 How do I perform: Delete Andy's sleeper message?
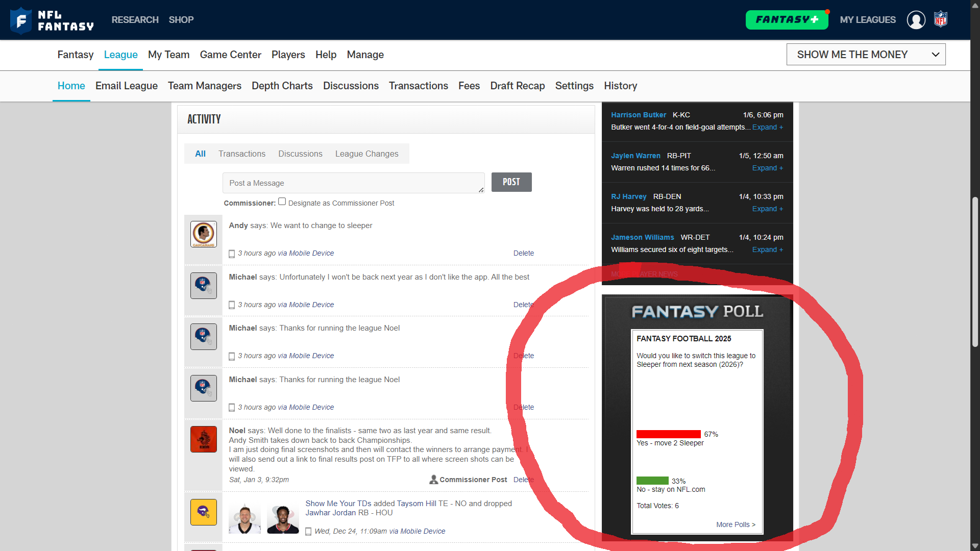click(523, 253)
